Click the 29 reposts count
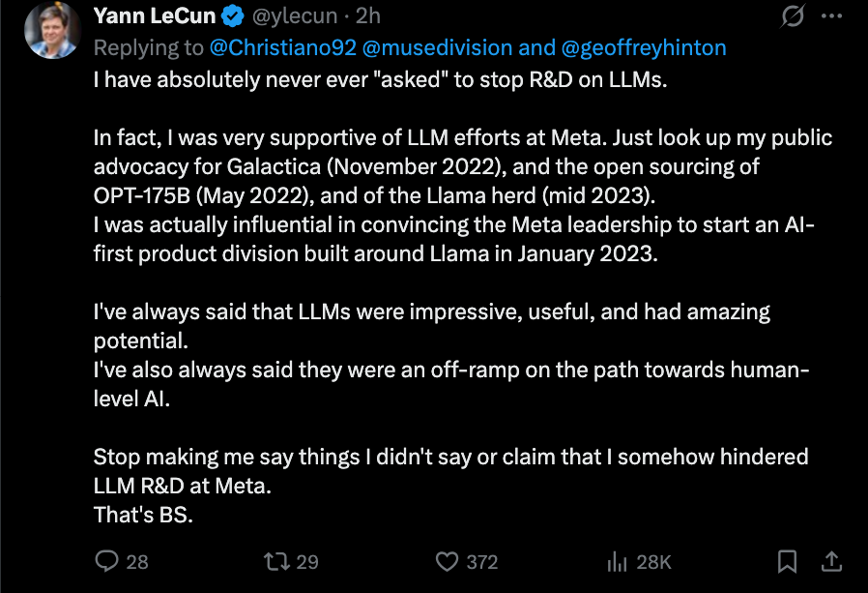 [307, 562]
